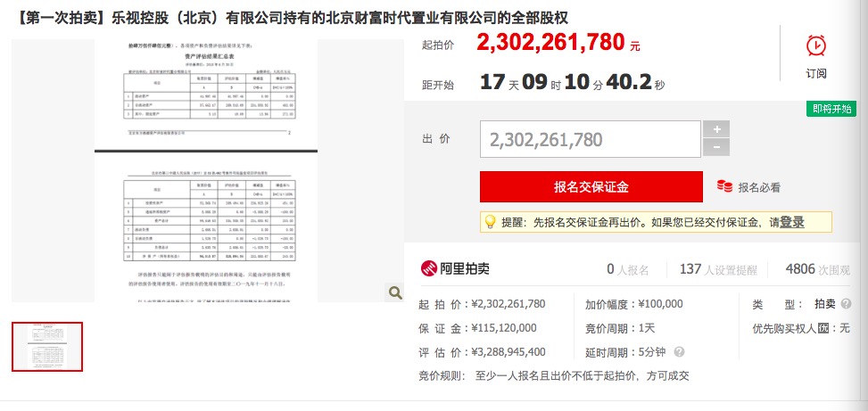Click the alarm clock subscribe icon
Screen dimensions: 868x411
coord(816,45)
